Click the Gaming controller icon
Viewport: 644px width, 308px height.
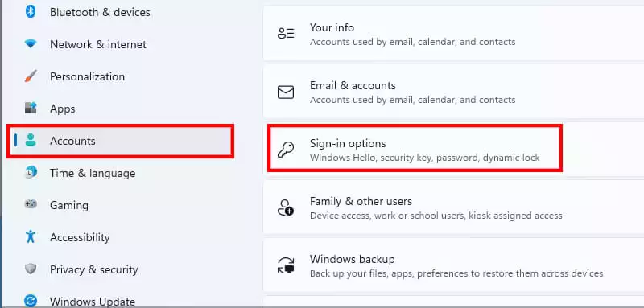pyautogui.click(x=31, y=204)
